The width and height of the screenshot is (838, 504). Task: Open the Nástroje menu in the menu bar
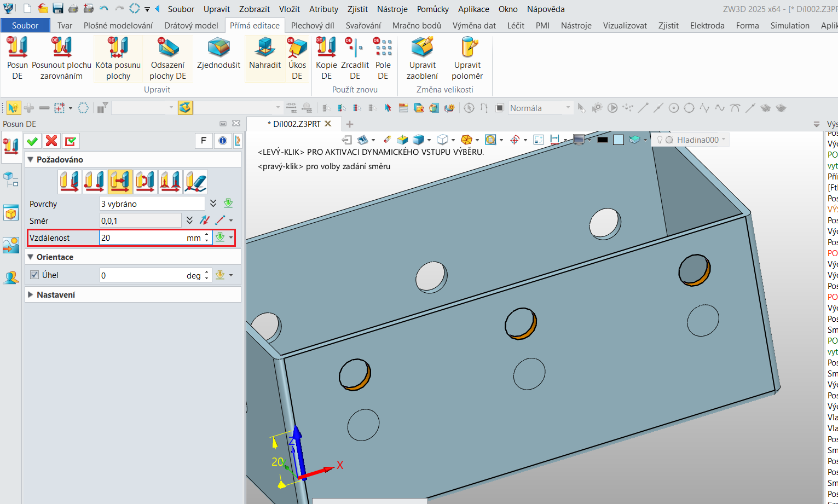pyautogui.click(x=392, y=9)
